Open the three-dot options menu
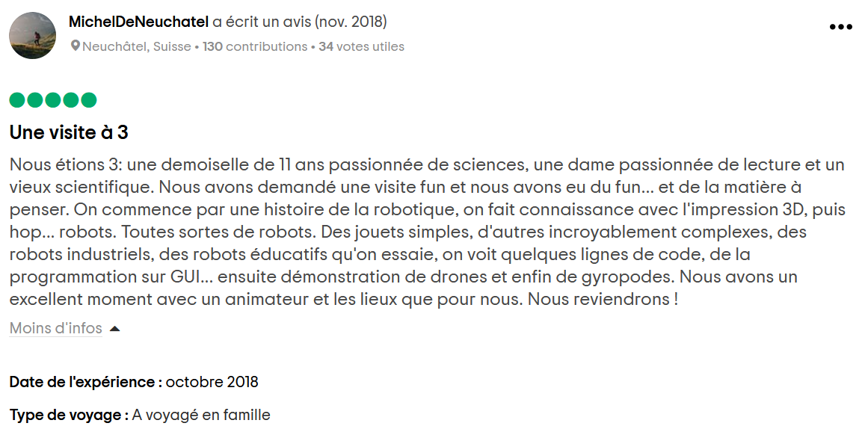Viewport: 868px width, 432px height. point(840,27)
